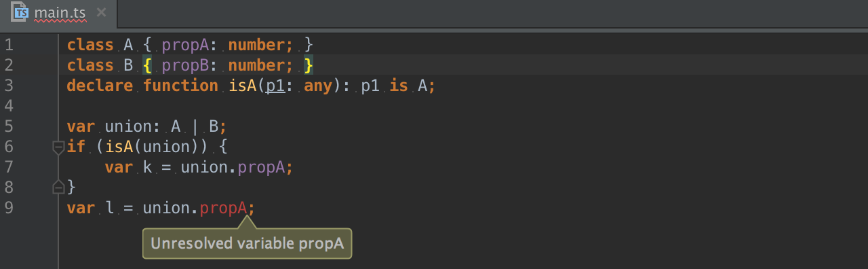Click line number 1 in the gutter
The image size is (868, 269).
coord(9,45)
